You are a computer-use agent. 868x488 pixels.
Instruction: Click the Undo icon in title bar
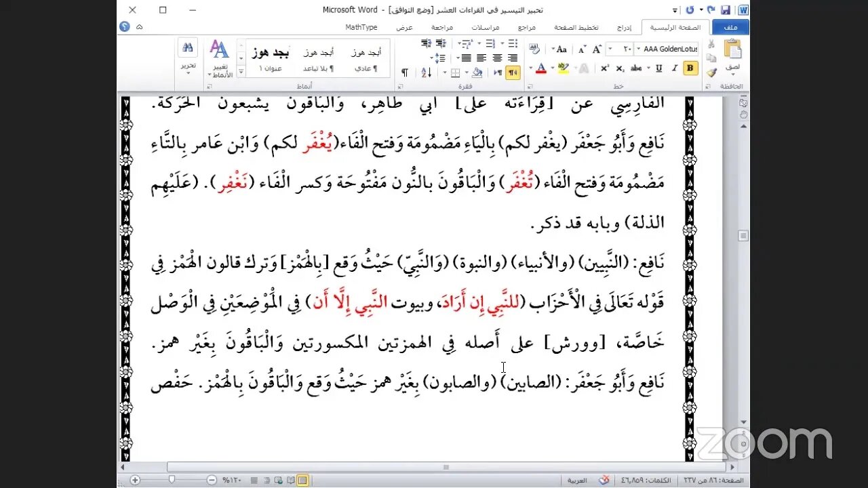coord(711,9)
